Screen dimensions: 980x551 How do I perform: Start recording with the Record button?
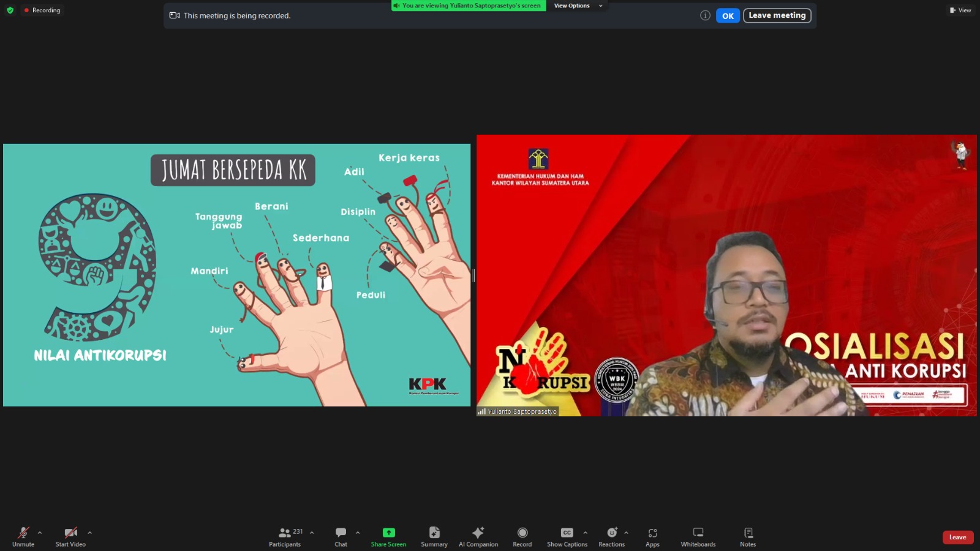coord(522,536)
